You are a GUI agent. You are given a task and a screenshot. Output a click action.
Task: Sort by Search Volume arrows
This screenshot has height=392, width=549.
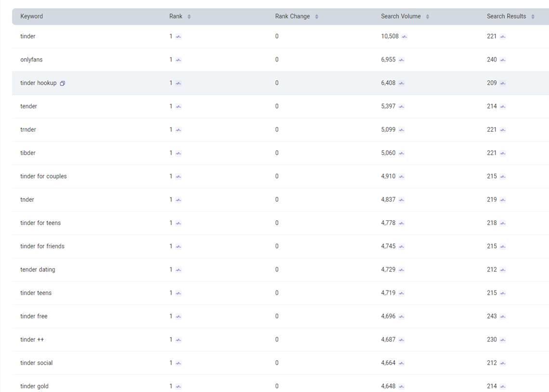tap(427, 17)
